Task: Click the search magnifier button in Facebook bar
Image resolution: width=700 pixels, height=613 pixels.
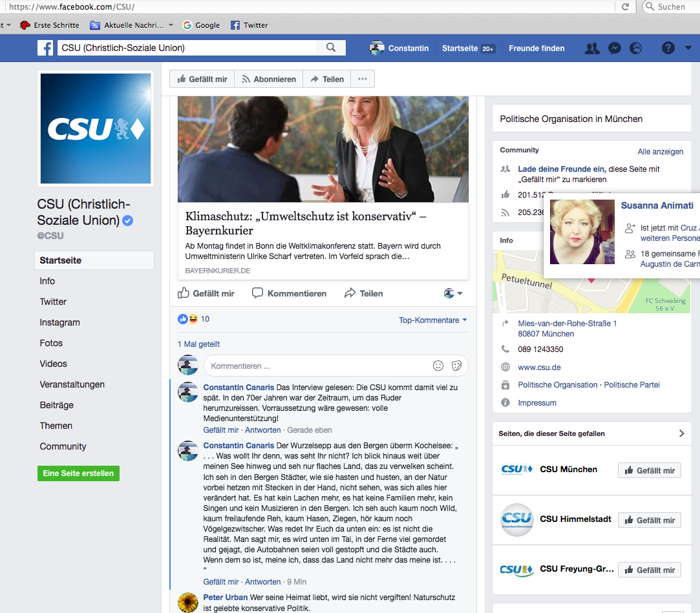Action: point(330,48)
